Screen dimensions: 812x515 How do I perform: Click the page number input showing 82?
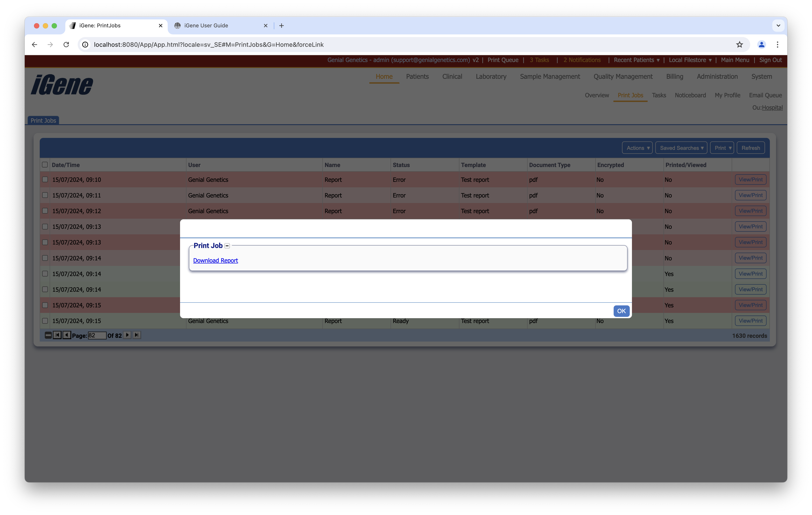click(97, 336)
